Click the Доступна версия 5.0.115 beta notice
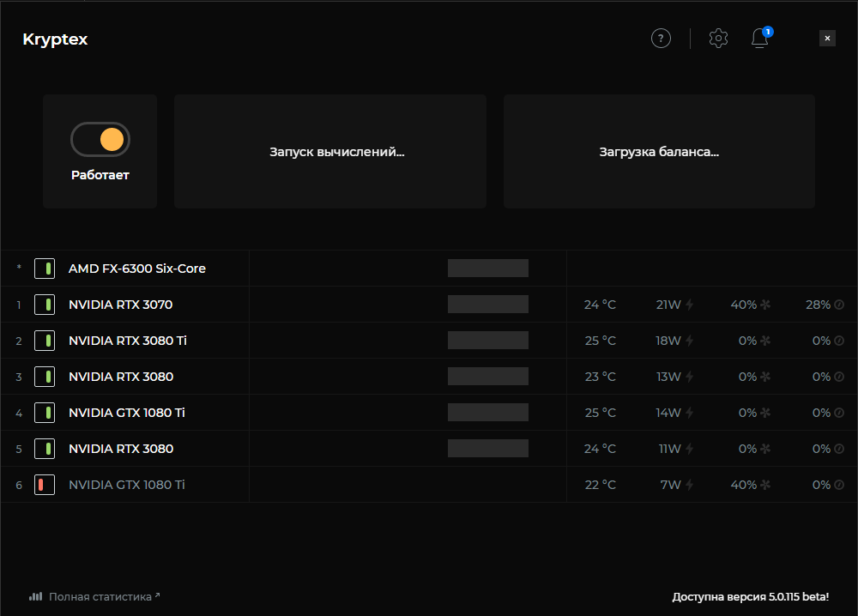The image size is (858, 616). 750,597
